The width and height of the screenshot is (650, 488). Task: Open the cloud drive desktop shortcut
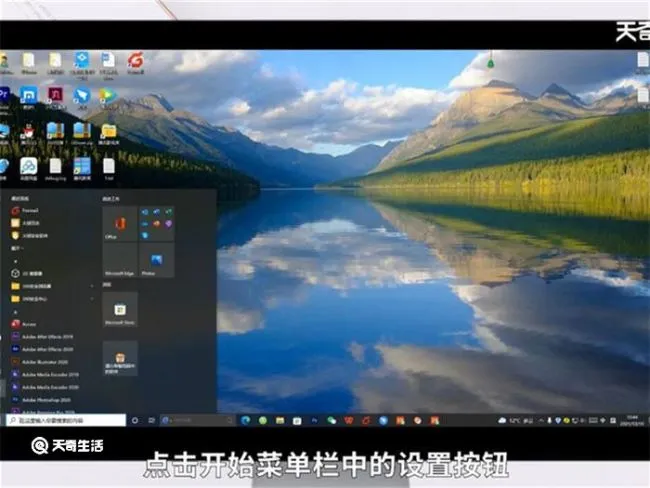click(x=29, y=169)
